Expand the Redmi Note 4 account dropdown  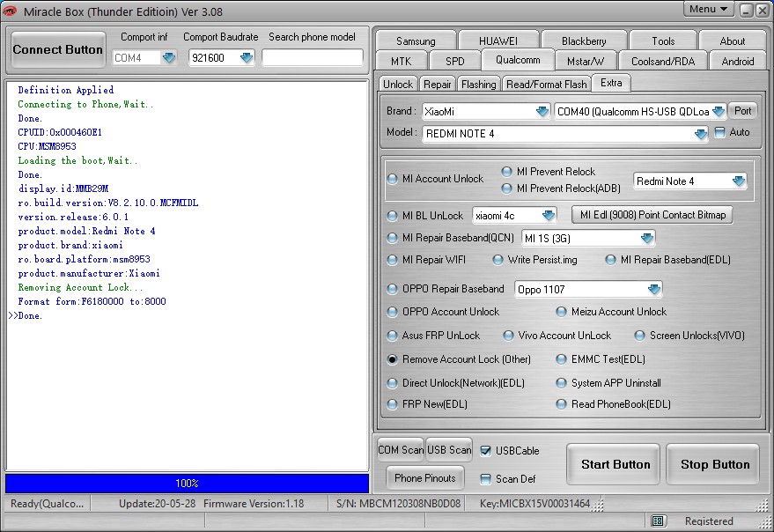coord(739,181)
